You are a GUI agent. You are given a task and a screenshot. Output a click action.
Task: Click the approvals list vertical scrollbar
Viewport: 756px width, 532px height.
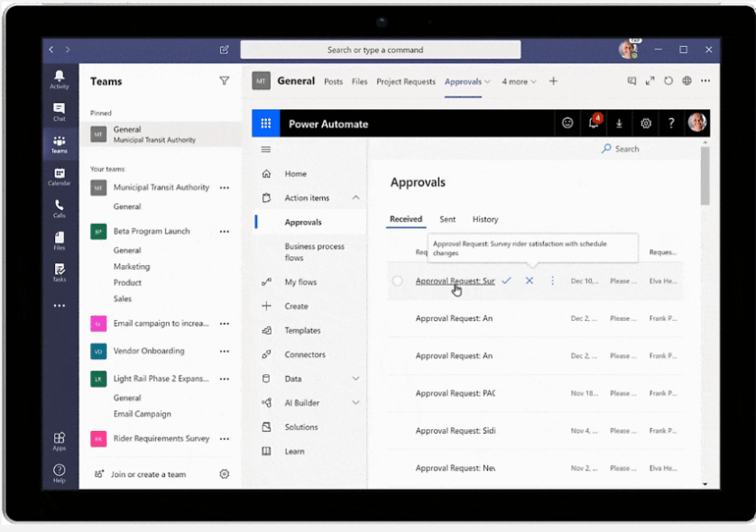click(x=705, y=176)
